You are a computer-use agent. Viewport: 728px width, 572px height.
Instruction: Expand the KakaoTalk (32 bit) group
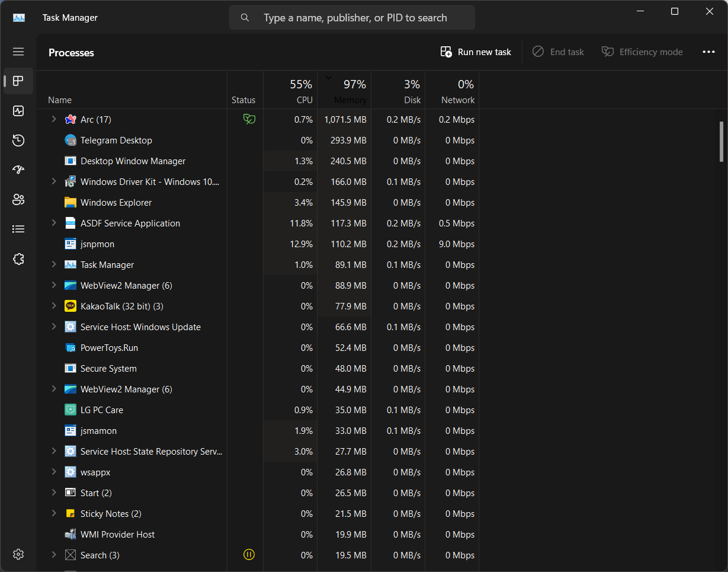coord(54,306)
